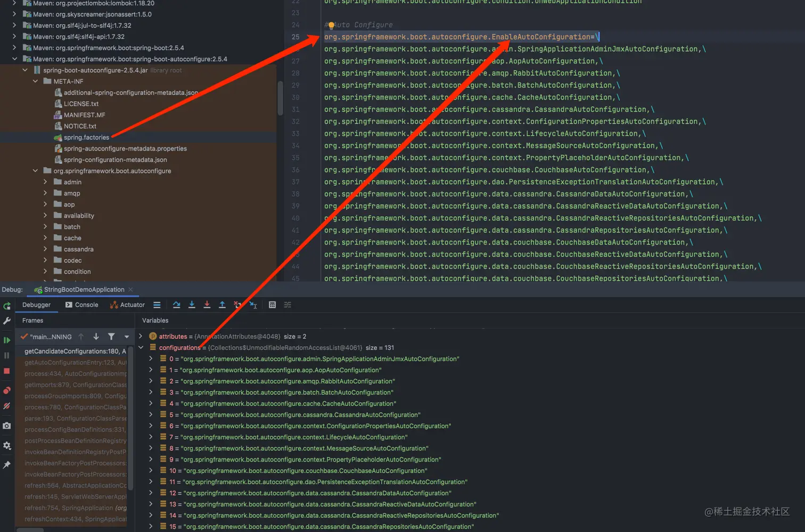The height and width of the screenshot is (532, 805).
Task: Pause the program in the debug sidebar
Action: coord(7,355)
